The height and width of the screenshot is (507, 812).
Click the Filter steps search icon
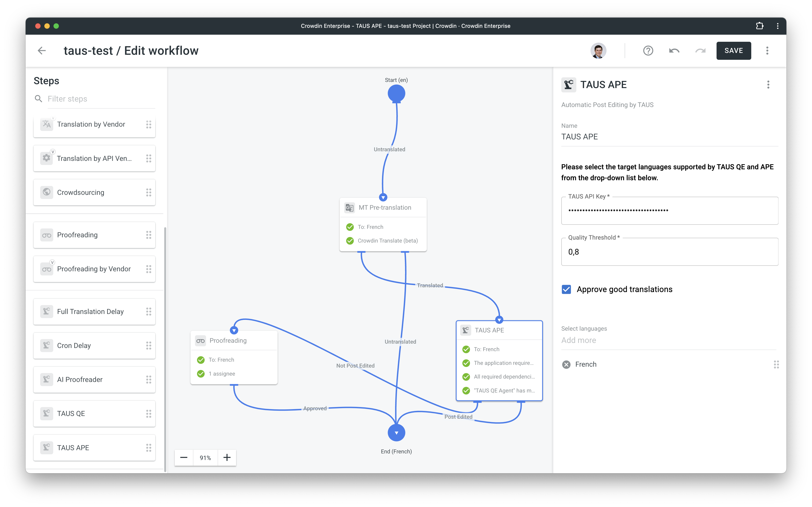[39, 99]
